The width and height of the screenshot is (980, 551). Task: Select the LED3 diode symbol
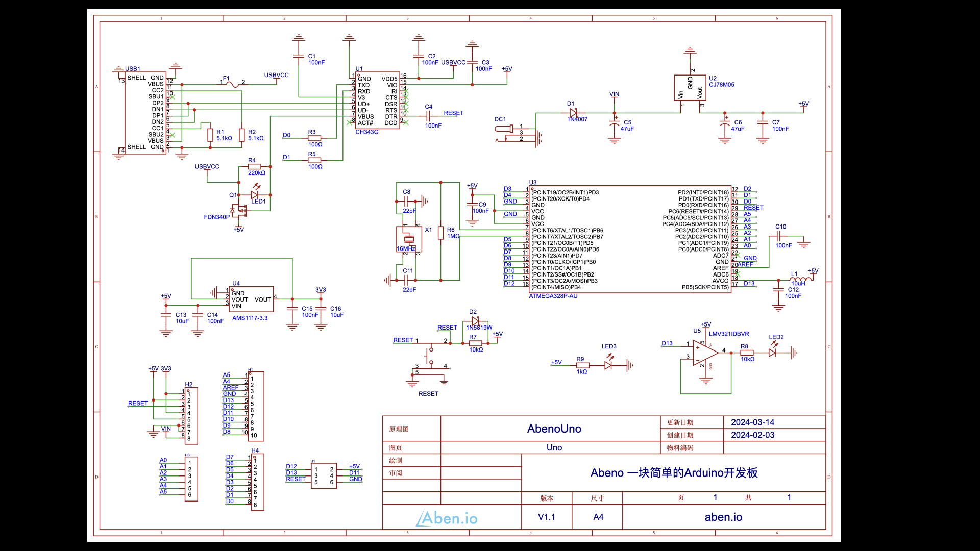tap(608, 365)
